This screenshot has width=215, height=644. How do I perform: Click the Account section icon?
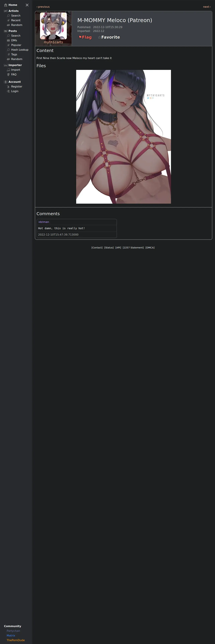[6, 82]
